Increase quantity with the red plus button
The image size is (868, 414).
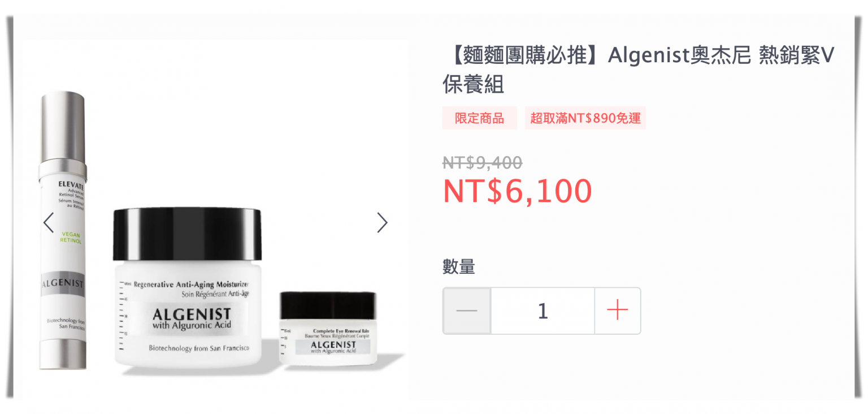click(617, 310)
